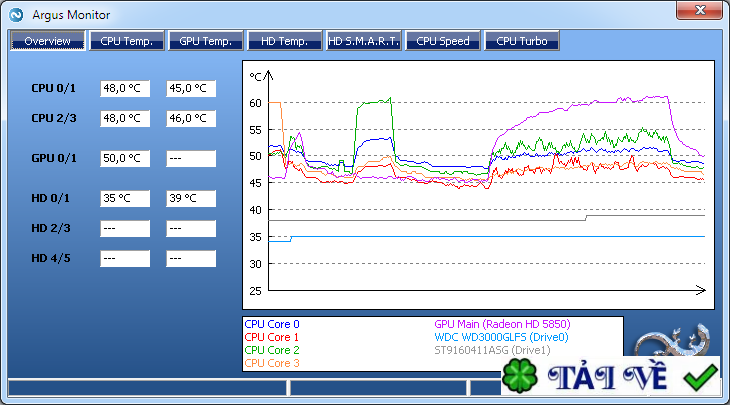Switch to the Overview tab
The width and height of the screenshot is (730, 405).
[47, 41]
